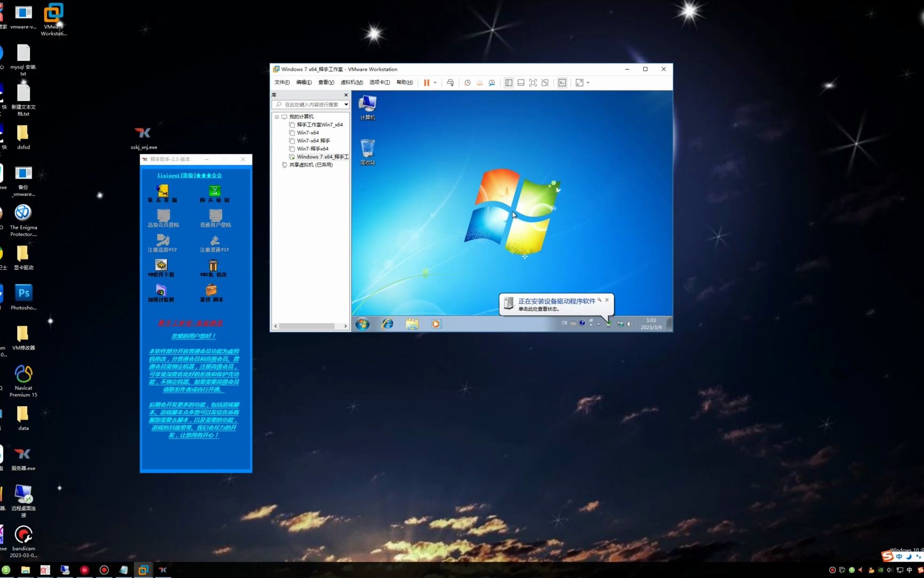Take a VM snapshot via the clock icon

point(467,82)
